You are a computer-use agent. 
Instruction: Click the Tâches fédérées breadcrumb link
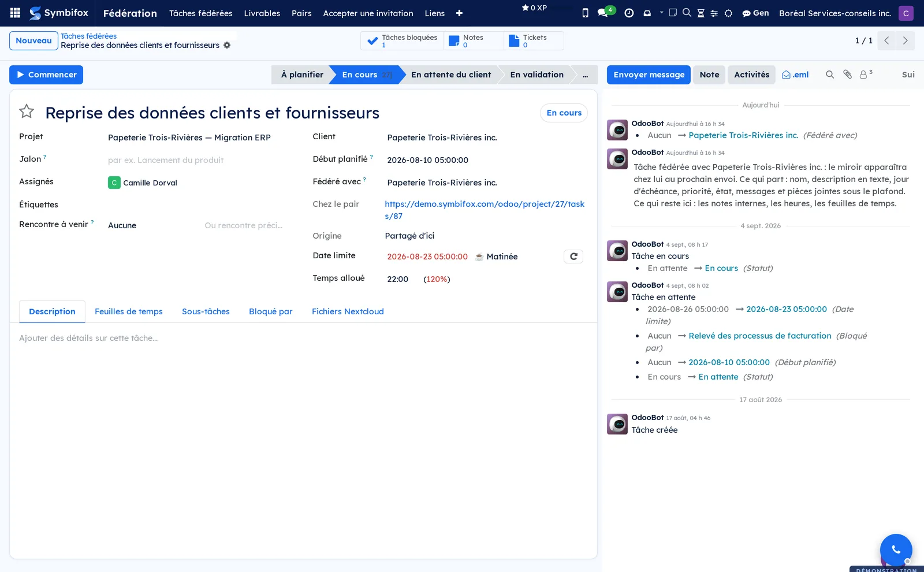pyautogui.click(x=88, y=36)
